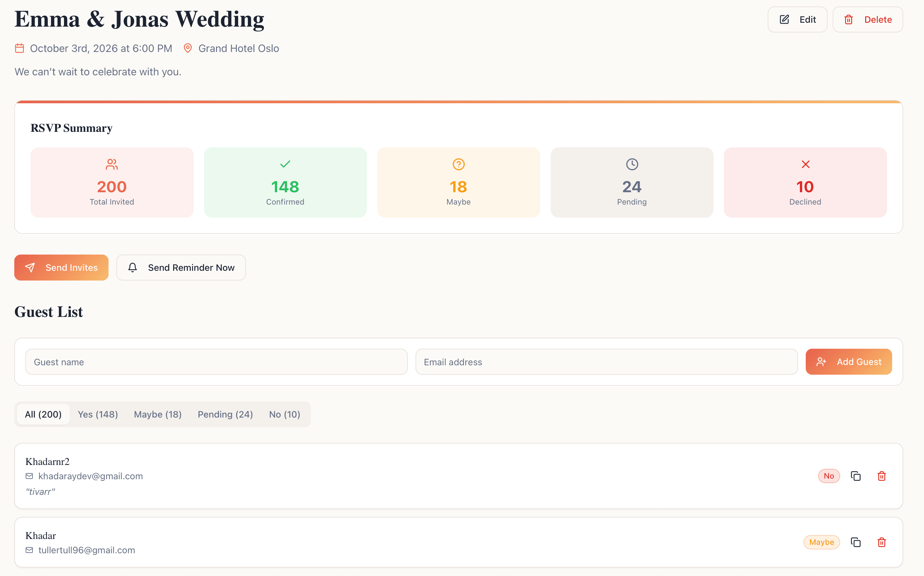Click the question mark icon in Maybe card
The image size is (924, 576).
tap(458, 164)
